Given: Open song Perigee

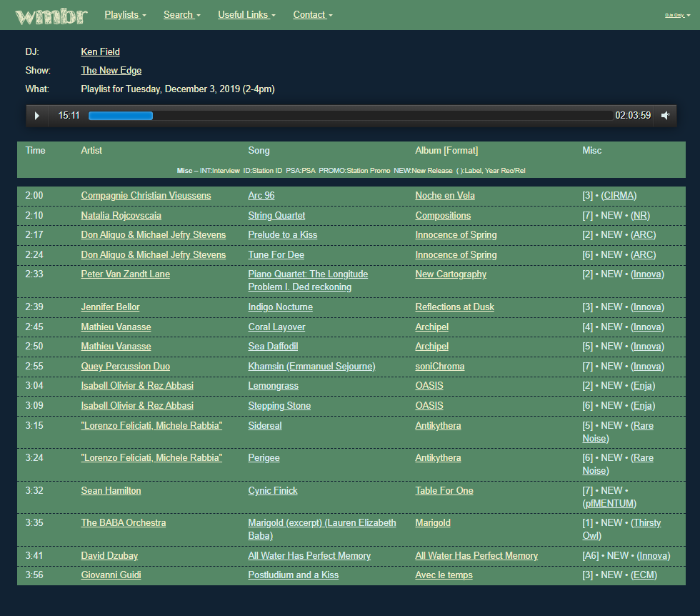Looking at the screenshot, I should pyautogui.click(x=264, y=458).
